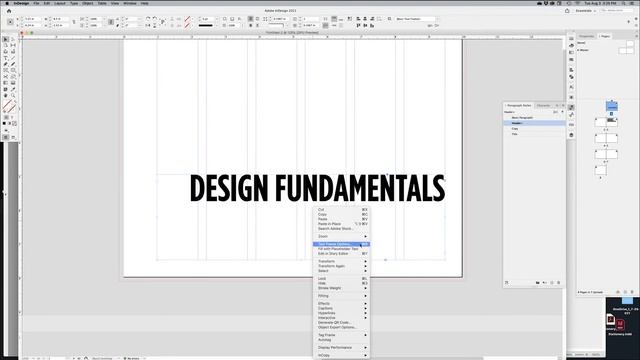Screen dimensions: 640x360
Task: Choose Lock in the context menu
Action: (x=342, y=279)
